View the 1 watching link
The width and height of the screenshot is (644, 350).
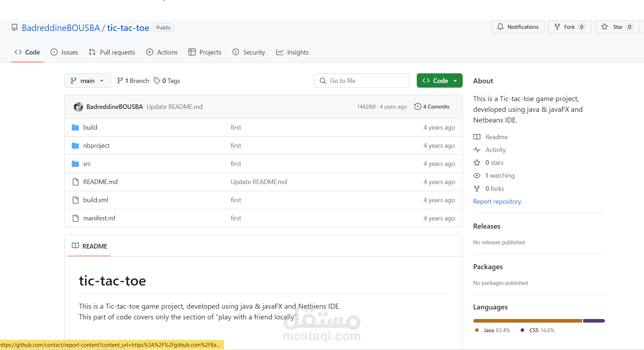click(x=500, y=176)
